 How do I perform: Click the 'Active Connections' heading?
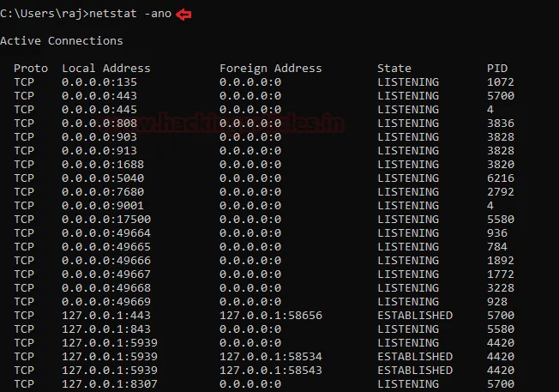click(x=62, y=41)
